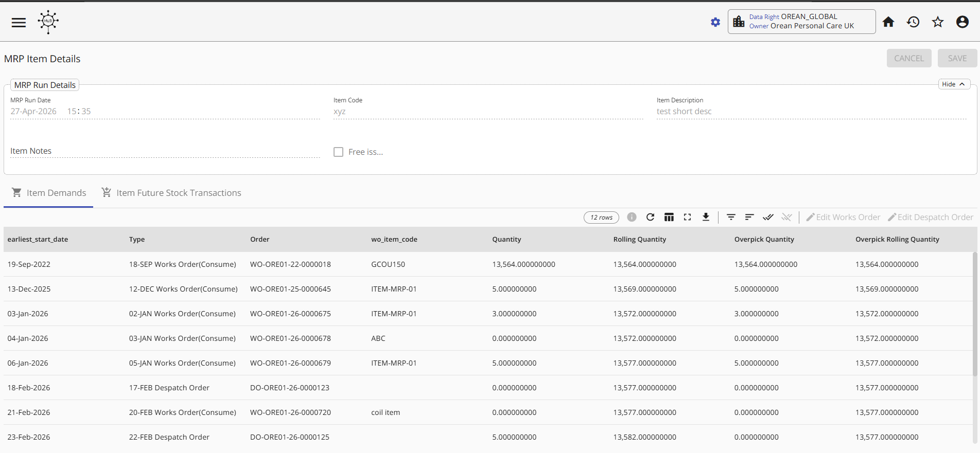Select order DO-ORE01-26-0000123
The image size is (980, 453).
point(290,388)
